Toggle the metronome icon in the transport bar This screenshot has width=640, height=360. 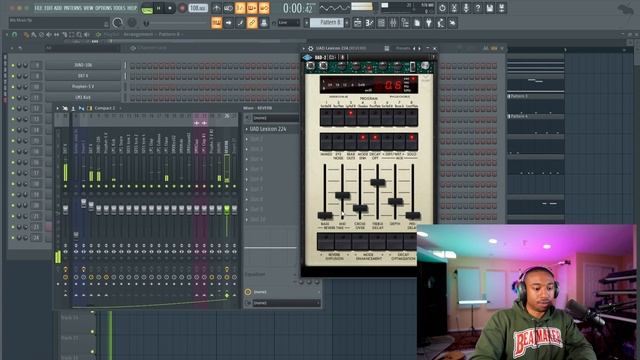tap(217, 8)
